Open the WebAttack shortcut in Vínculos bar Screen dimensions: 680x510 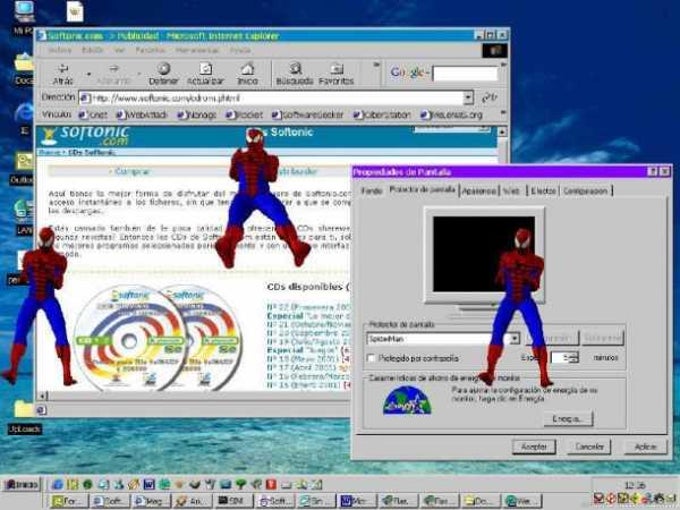[x=141, y=115]
